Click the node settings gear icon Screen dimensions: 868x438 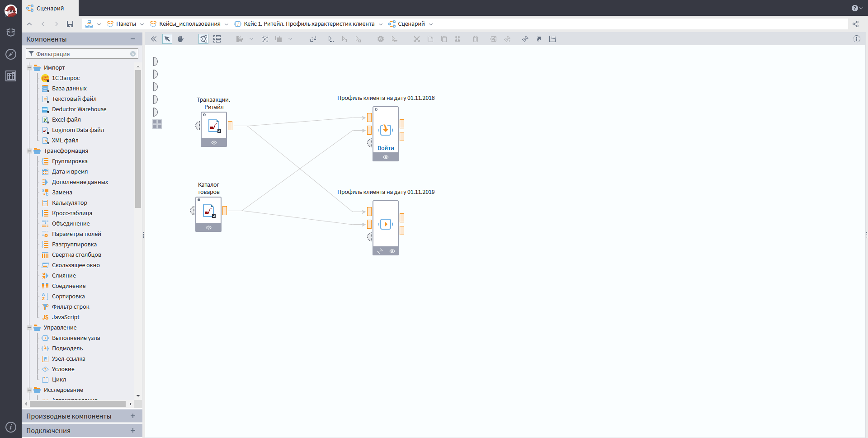[381, 39]
